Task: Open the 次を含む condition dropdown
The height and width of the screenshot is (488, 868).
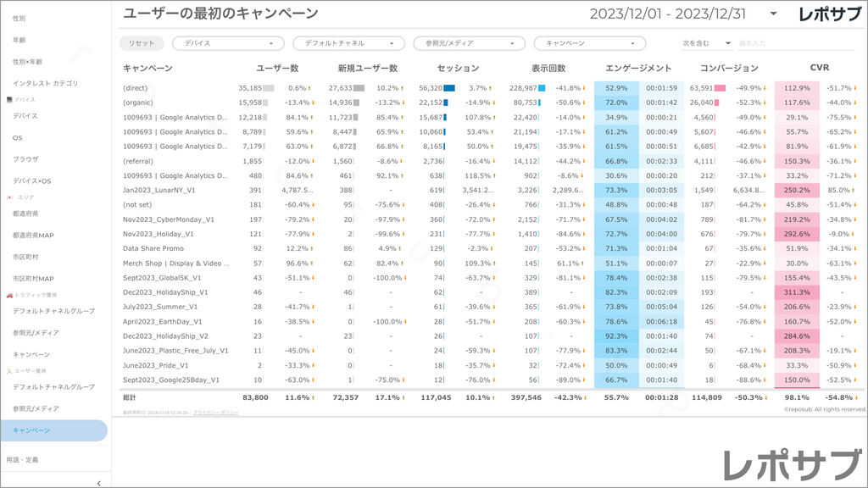Action: [706, 43]
